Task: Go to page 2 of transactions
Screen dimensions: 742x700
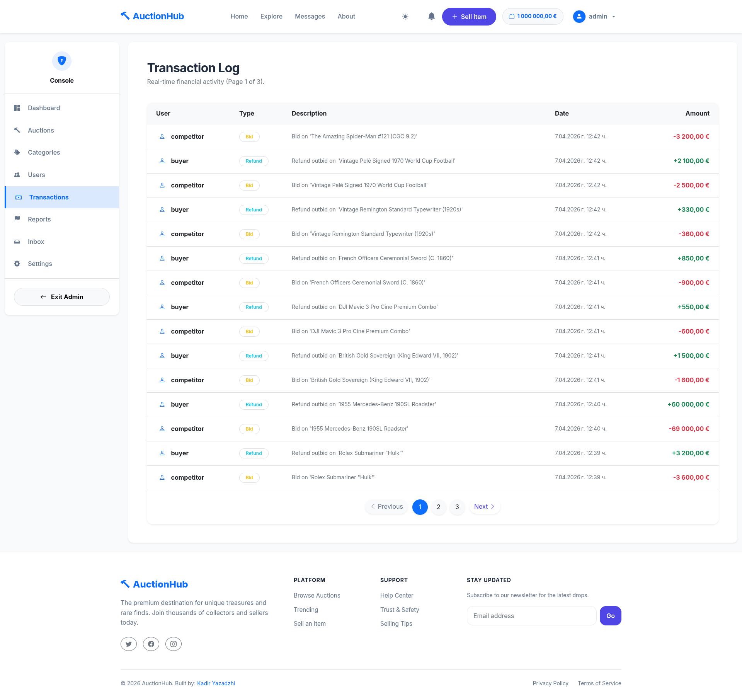Action: [x=439, y=507]
